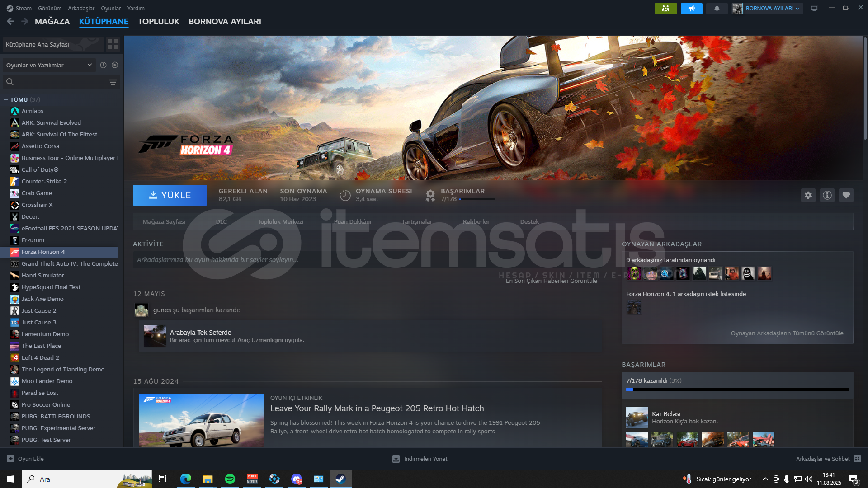Go to the MAĞAZA tab

pos(52,22)
